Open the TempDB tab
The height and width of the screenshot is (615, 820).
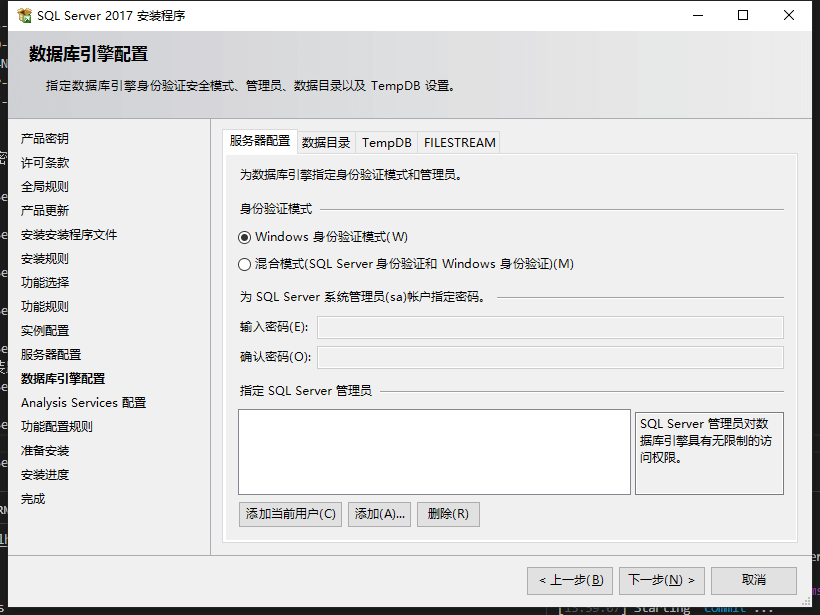[386, 142]
